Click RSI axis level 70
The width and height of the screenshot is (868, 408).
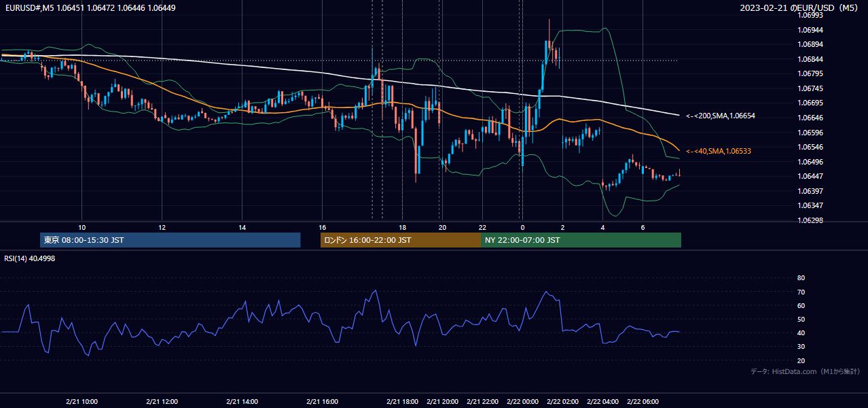coord(801,292)
